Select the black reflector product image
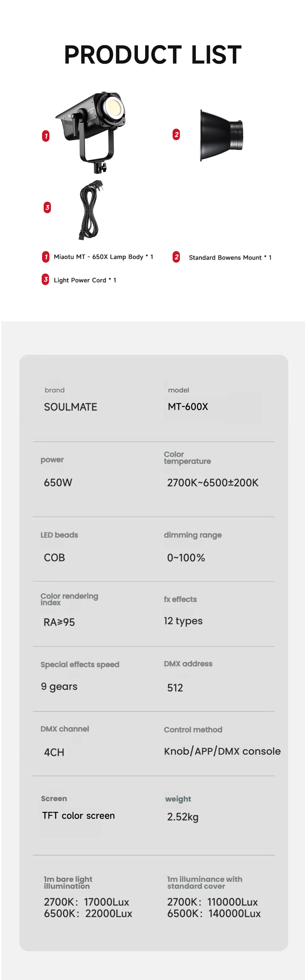Viewport: 305px width, 980px height. pyautogui.click(x=221, y=135)
